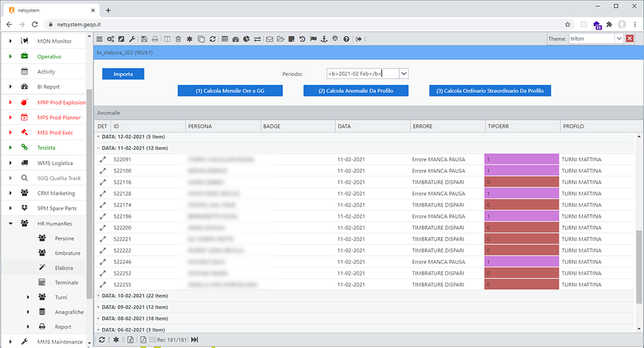Click the trash delete icon in toolbar
The width and height of the screenshot is (644, 348).
point(179,39)
